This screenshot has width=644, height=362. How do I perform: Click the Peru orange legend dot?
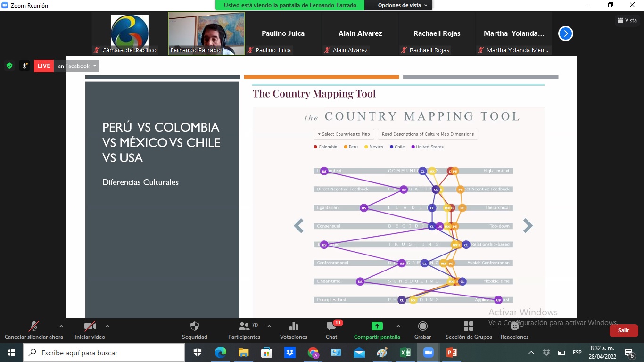click(x=346, y=147)
